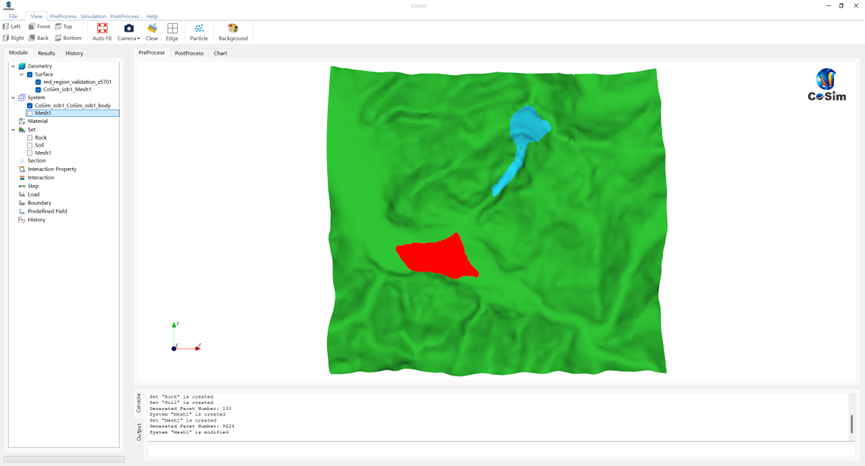Select the Output side tab
865x466 pixels.
point(138,432)
